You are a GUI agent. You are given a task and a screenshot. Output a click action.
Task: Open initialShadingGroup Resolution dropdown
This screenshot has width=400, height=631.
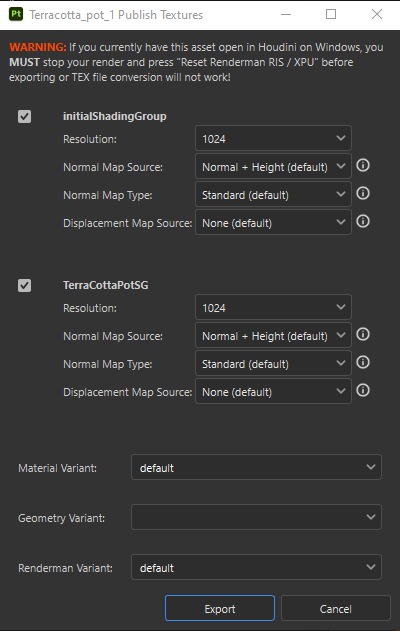point(273,138)
